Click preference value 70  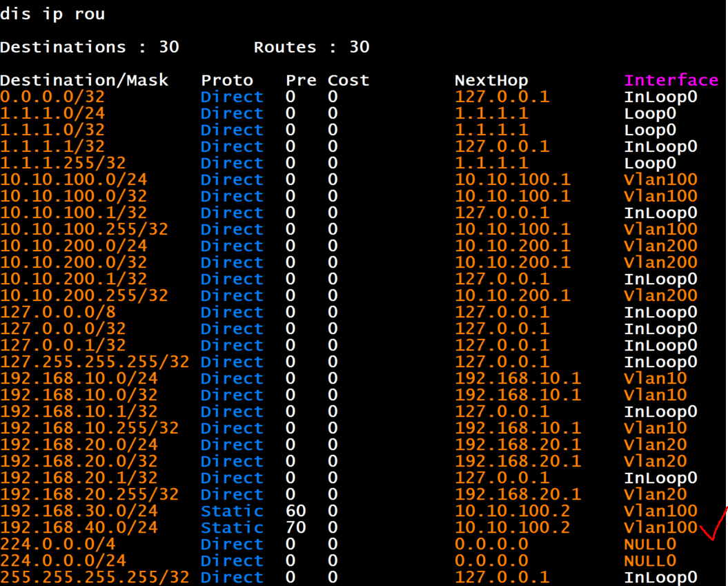coord(296,527)
